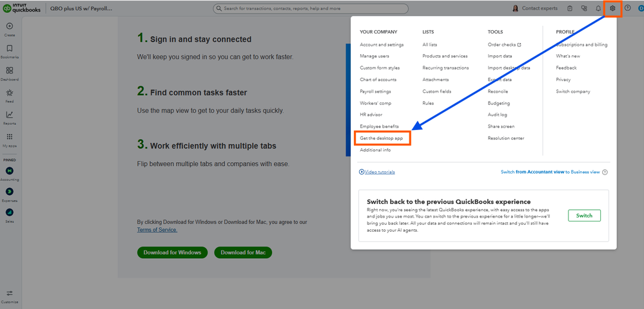Open Order checks external link

504,44
